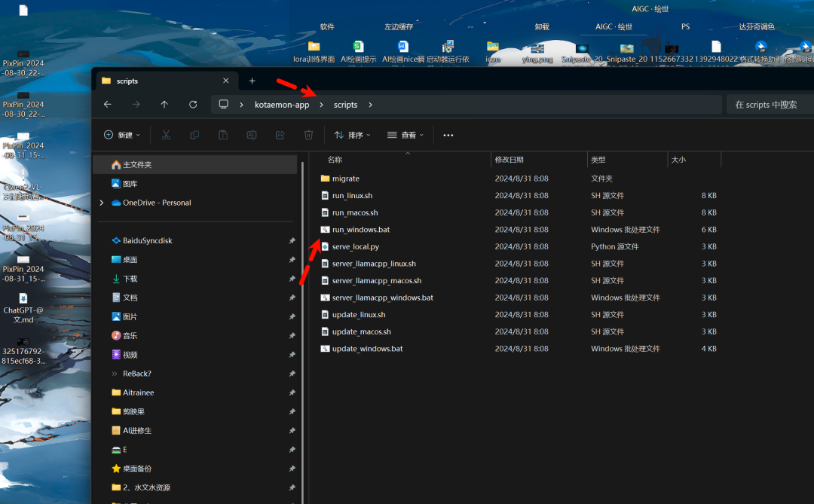
Task: Click the paste clipboard icon
Action: coord(223,135)
